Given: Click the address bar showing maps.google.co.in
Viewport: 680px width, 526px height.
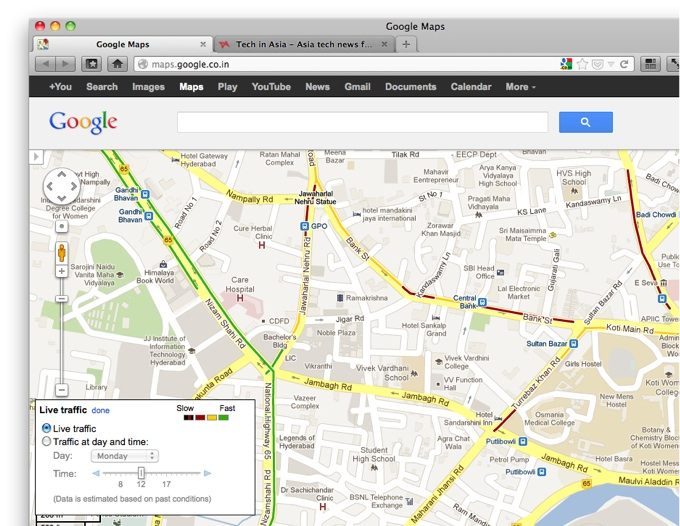Looking at the screenshot, I should click(347, 64).
